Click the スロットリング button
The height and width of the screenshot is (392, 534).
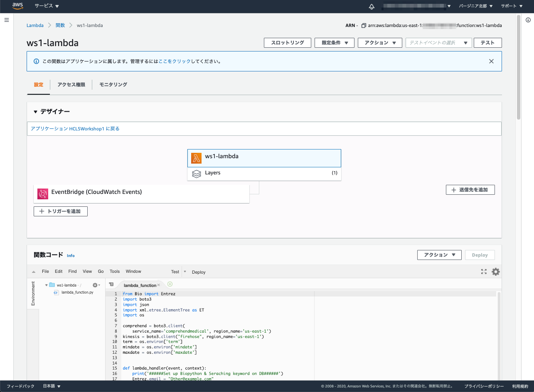[x=288, y=43]
